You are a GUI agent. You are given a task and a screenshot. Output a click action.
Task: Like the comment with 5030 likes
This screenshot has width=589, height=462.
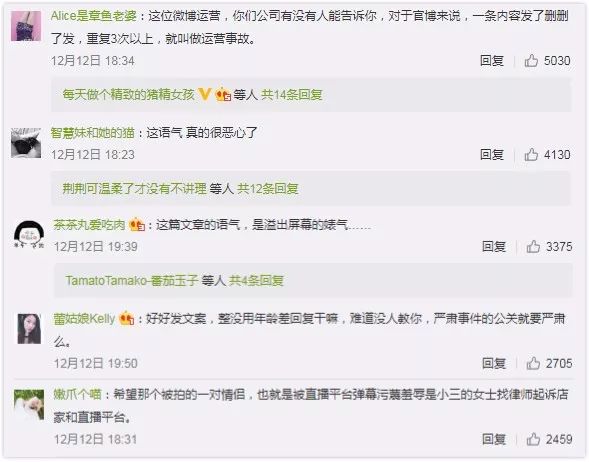531,60
